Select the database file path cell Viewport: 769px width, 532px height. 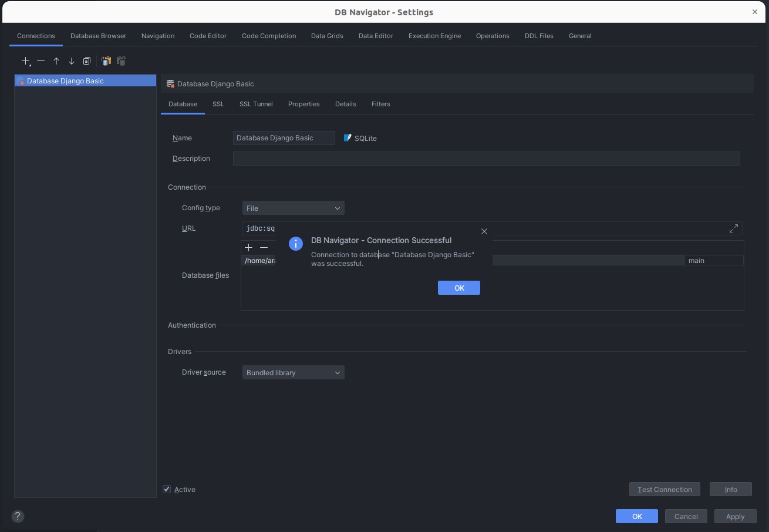pos(463,261)
